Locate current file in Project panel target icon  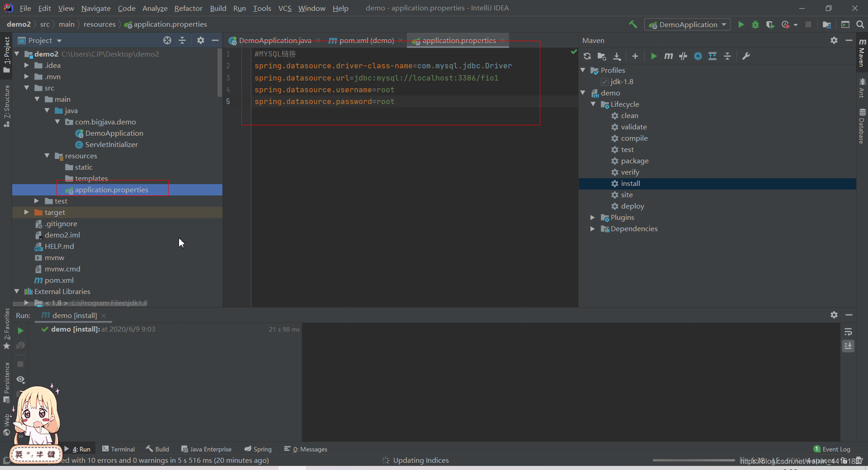pyautogui.click(x=167, y=40)
